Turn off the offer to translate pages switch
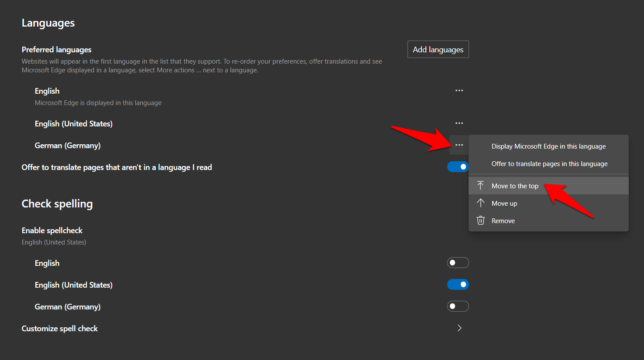Image resolution: width=644 pixels, height=360 pixels. tap(458, 167)
